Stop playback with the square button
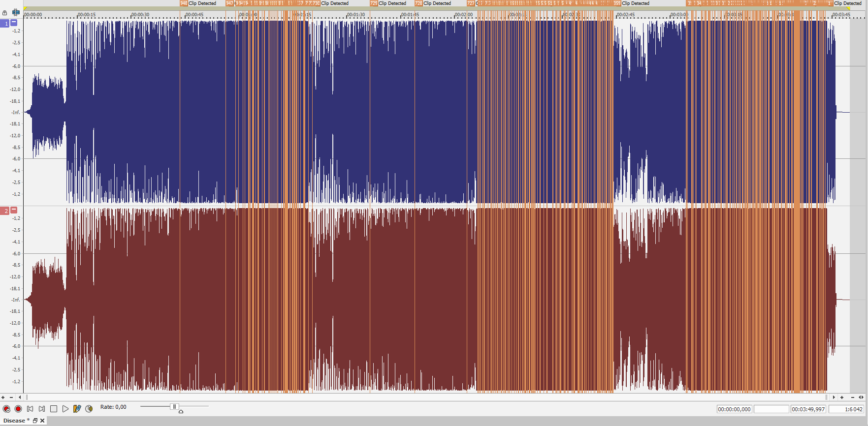 [54, 409]
